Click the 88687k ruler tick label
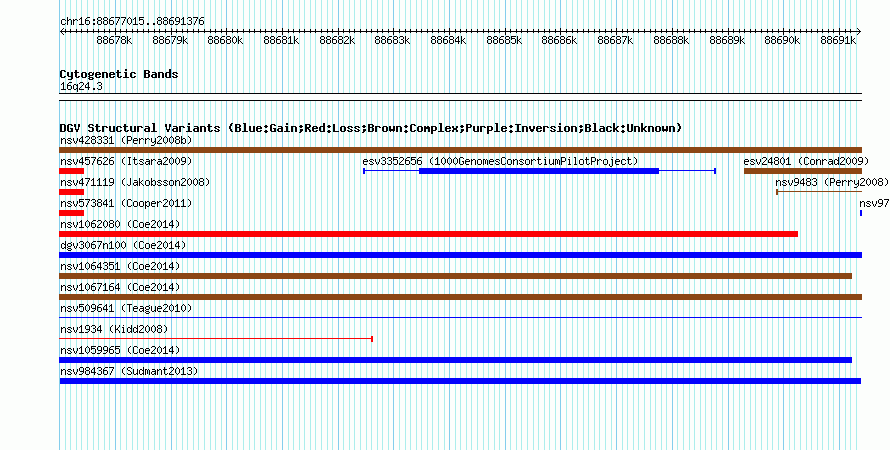Screen dimensions: 890x450 (615, 40)
